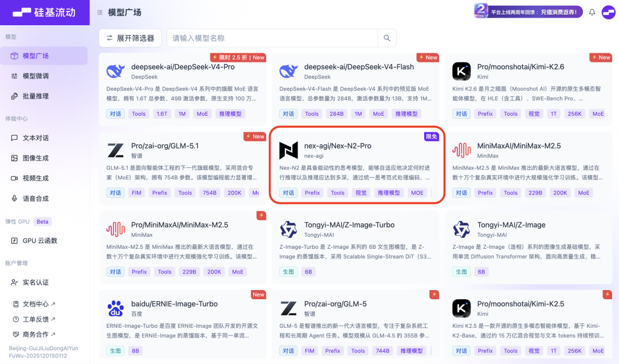This screenshot has width=619, height=364.
Task: Click 256K tag on Kimi-K2.5 card
Action: coord(574,351)
